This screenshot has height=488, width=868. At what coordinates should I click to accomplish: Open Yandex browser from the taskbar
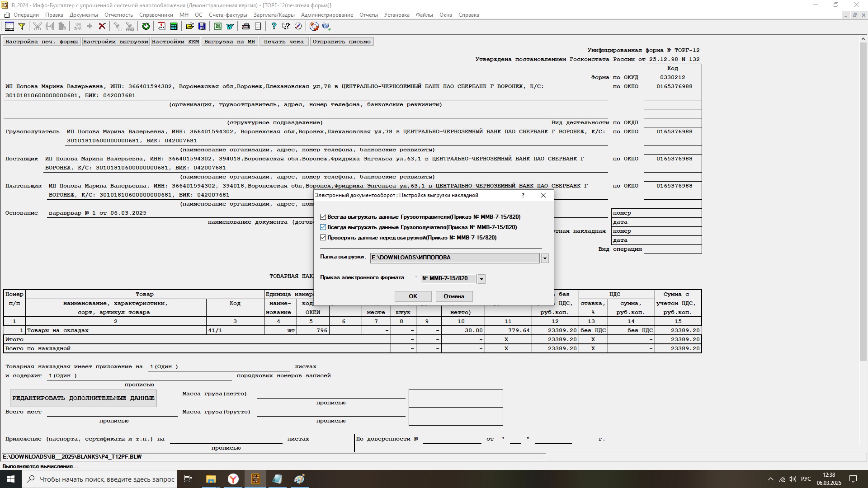point(233,479)
